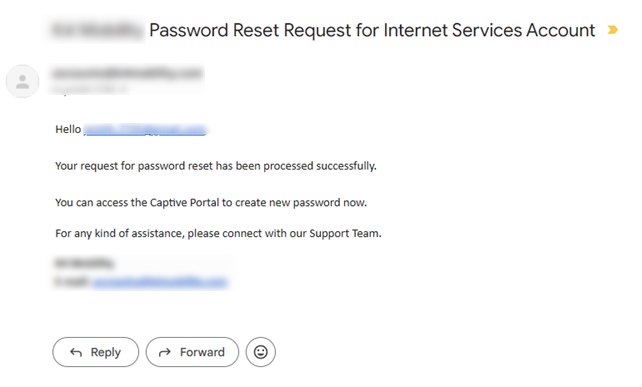The width and height of the screenshot is (642, 387).
Task: Open the sender's profile avatar
Action: tap(23, 81)
